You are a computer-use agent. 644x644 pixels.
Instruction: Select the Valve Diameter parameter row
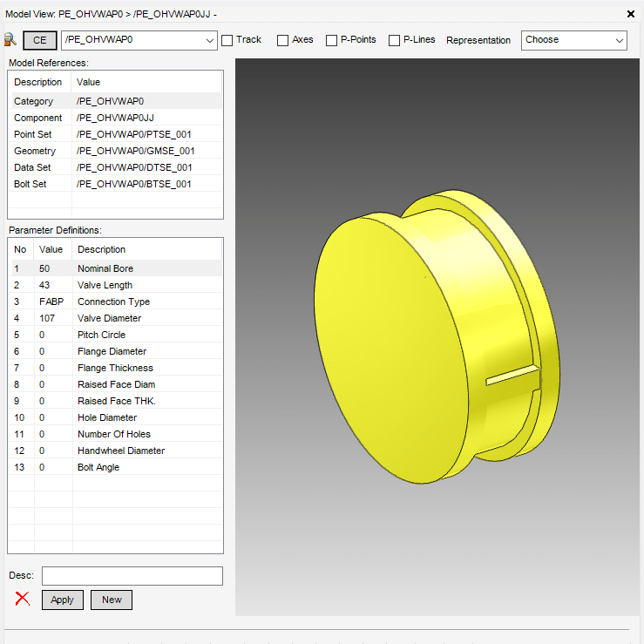115,318
